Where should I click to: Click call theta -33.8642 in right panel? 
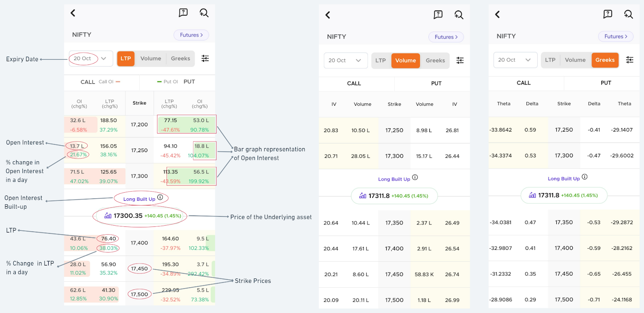501,130
